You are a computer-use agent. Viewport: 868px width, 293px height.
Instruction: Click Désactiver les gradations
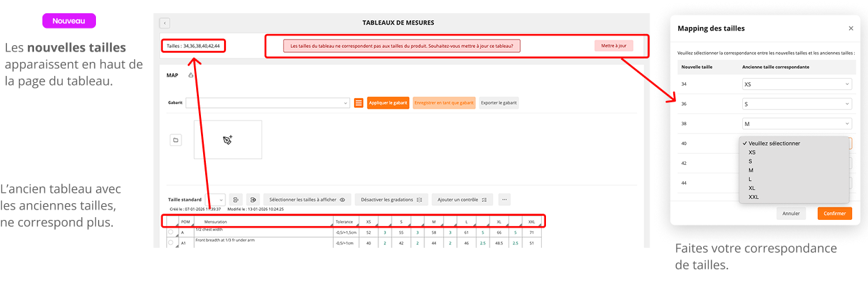point(392,199)
